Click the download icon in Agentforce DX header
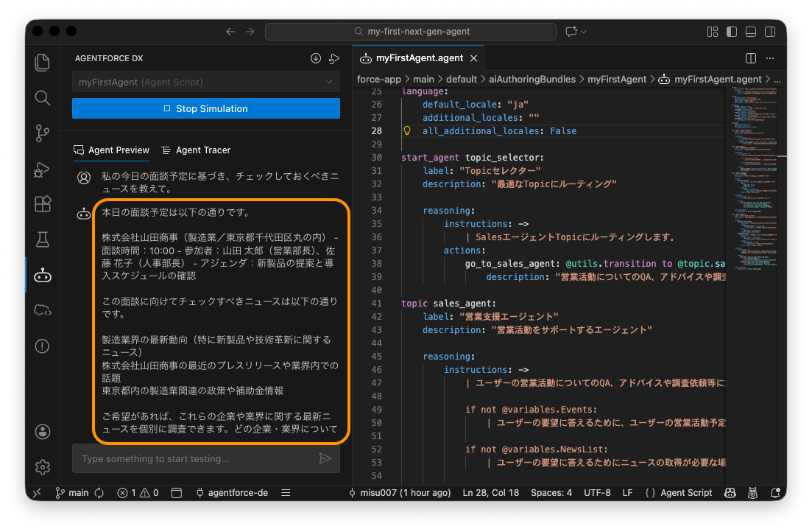Viewport: 812px width, 532px height. (315, 59)
